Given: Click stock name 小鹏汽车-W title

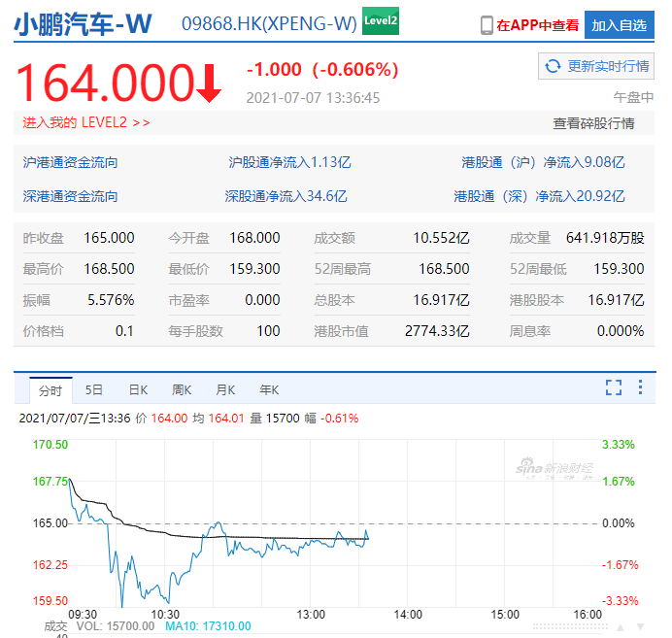Looking at the screenshot, I should [x=83, y=23].
